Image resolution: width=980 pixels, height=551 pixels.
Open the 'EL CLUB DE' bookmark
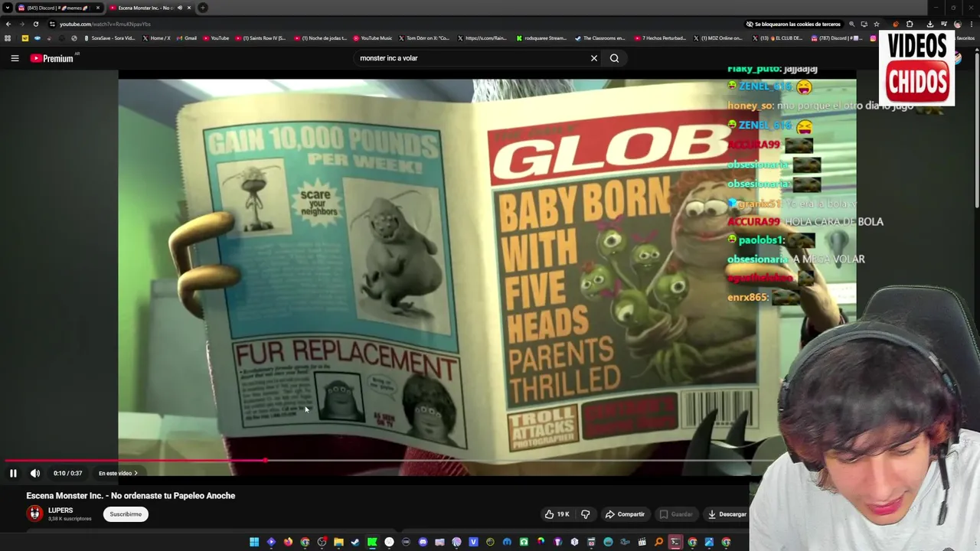click(x=777, y=38)
